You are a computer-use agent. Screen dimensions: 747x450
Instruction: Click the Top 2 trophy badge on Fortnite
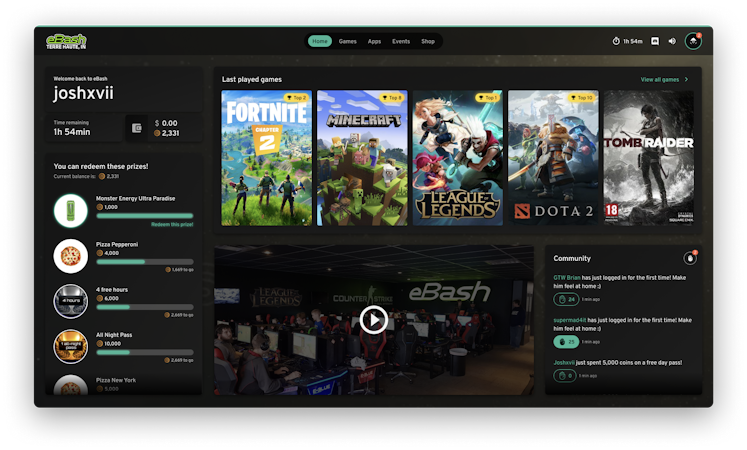tap(297, 98)
